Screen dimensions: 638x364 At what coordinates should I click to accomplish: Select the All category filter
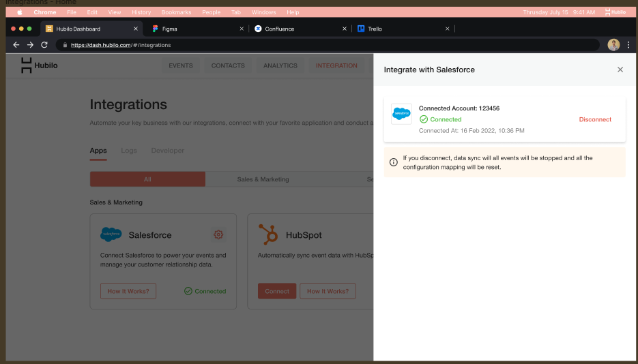click(147, 179)
